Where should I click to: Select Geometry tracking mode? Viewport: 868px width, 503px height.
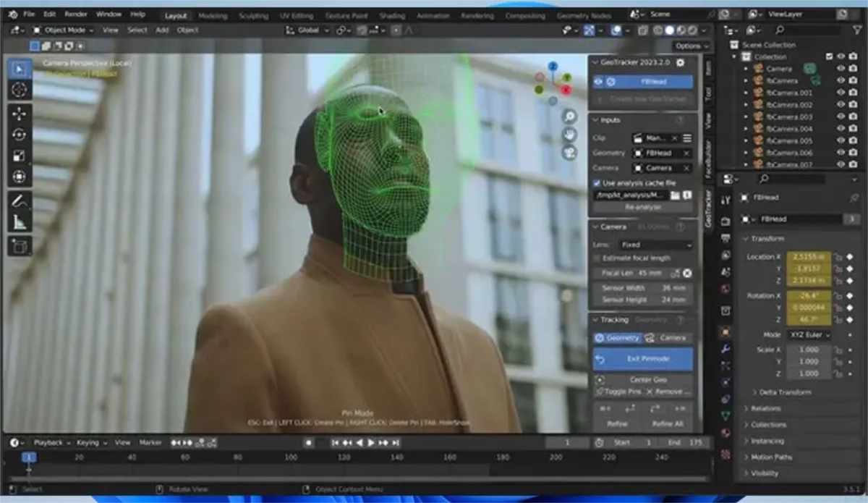(x=618, y=338)
